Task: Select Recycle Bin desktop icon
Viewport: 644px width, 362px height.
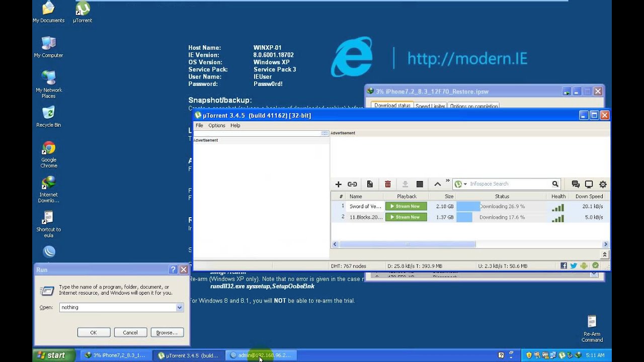Action: pyautogui.click(x=48, y=117)
